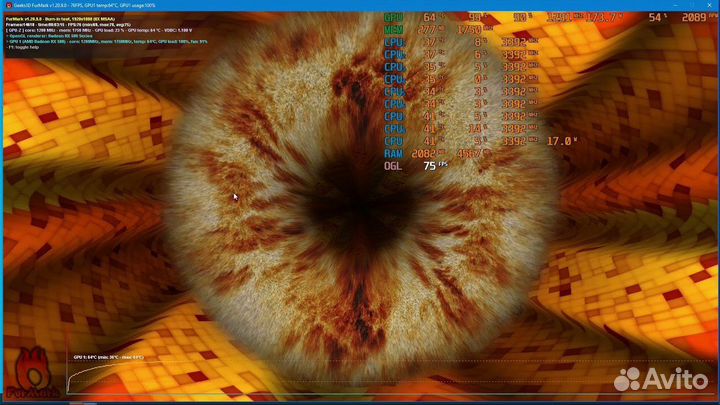Click the GPU temperature value 64
The image size is (720, 405).
tap(429, 17)
